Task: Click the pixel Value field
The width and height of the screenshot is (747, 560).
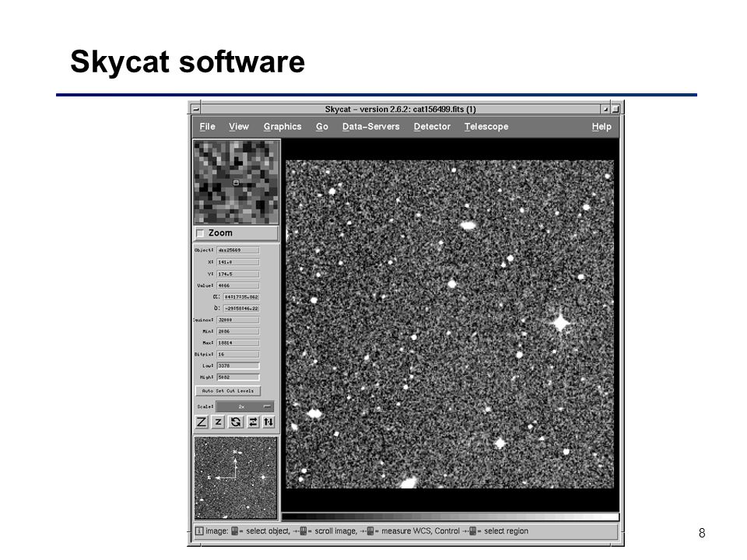Action: 238,285
